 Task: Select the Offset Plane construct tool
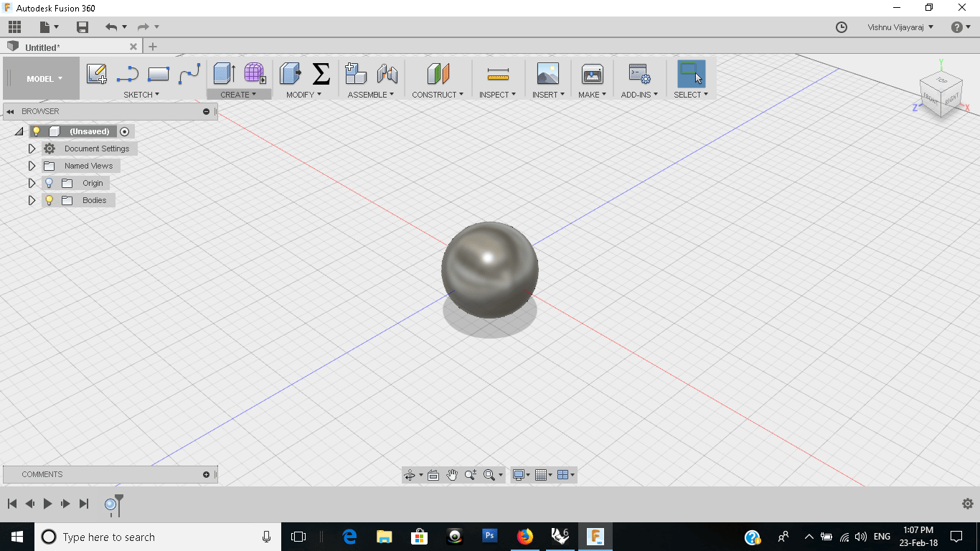[x=438, y=74]
